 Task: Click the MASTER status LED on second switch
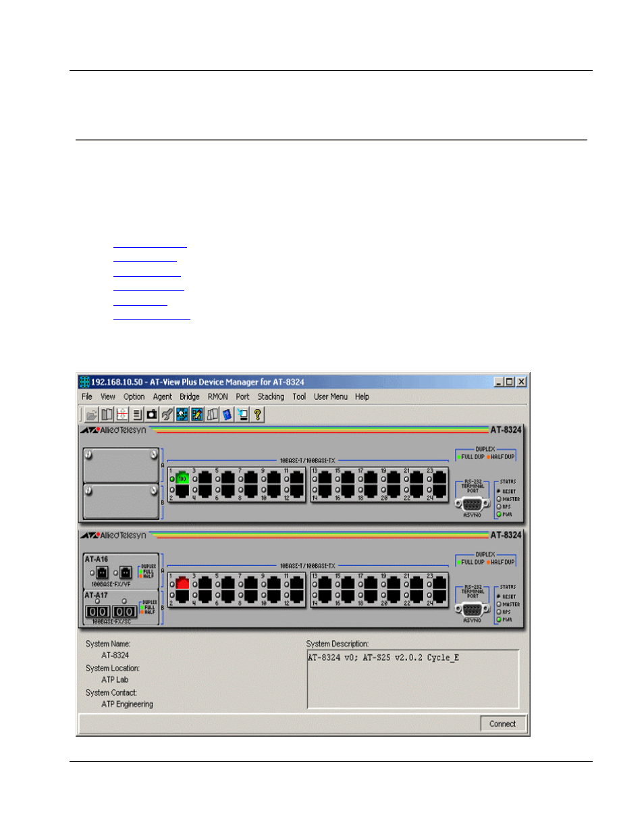tap(499, 604)
